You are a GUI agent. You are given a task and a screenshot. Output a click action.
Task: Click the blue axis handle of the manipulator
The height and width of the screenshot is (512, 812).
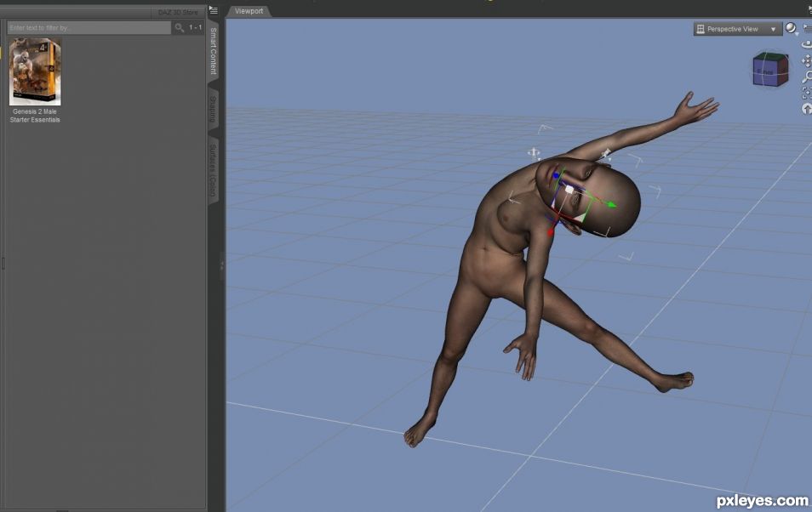pos(557,177)
